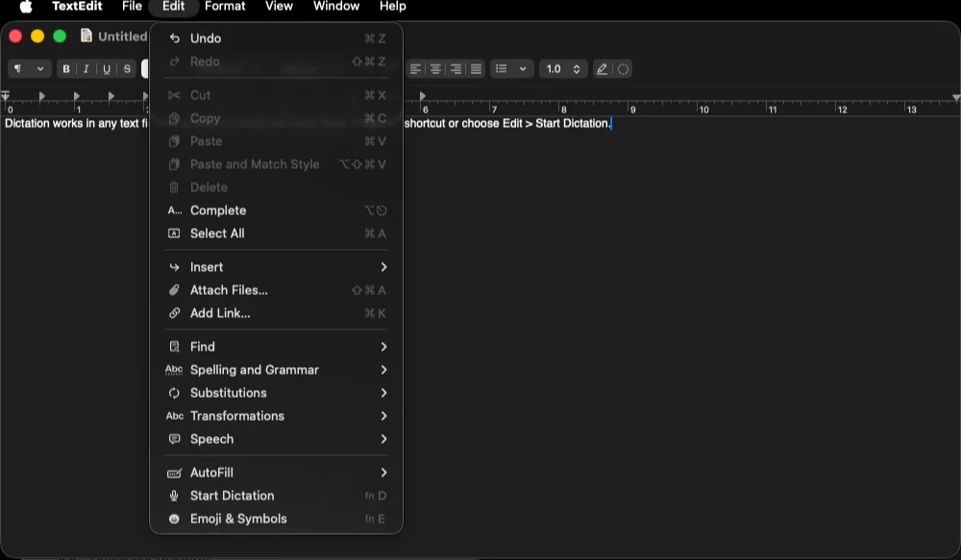Choose Complete from the Edit menu
The width and height of the screenshot is (961, 560).
point(276,210)
